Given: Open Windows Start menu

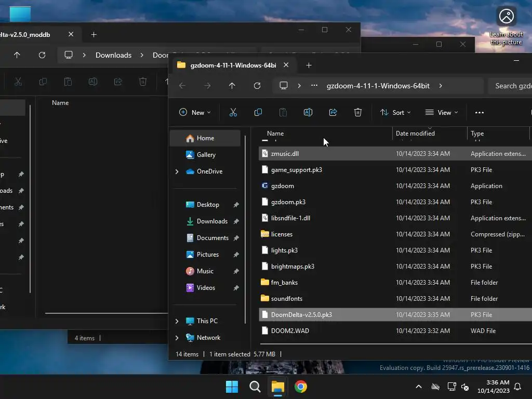Looking at the screenshot, I should 232,387.
